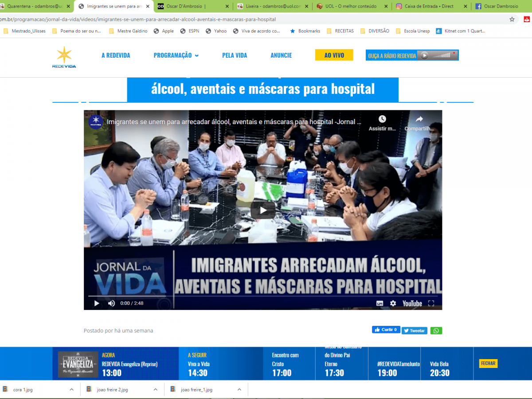The width and height of the screenshot is (532, 399).
Task: Select the Viva a Vida 14:30 schedule entry
Action: [199, 364]
